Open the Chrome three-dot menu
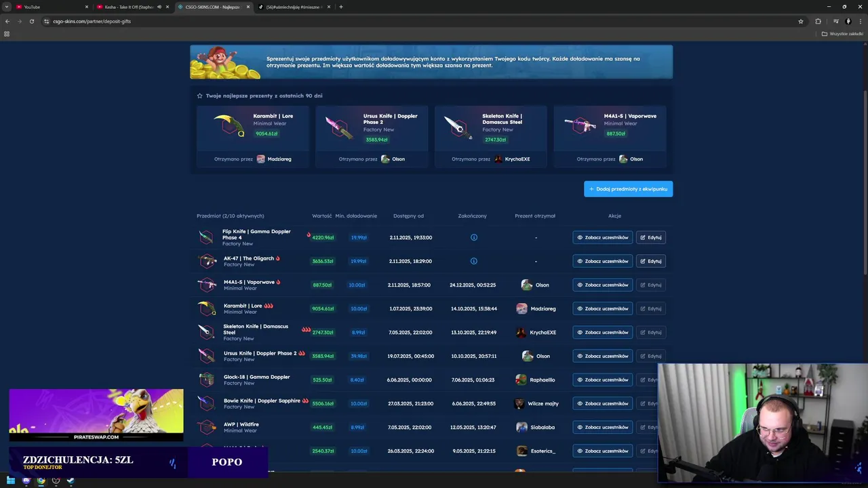This screenshot has width=868, height=488. coord(860,21)
